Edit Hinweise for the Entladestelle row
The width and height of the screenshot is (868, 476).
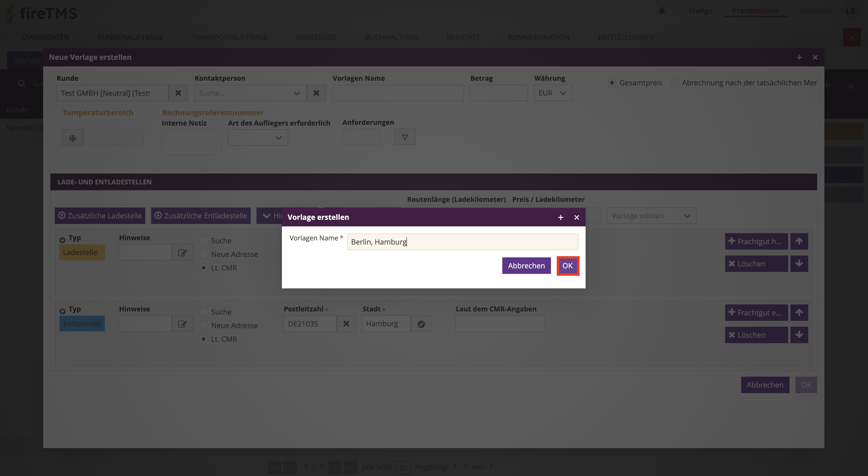coord(182,324)
